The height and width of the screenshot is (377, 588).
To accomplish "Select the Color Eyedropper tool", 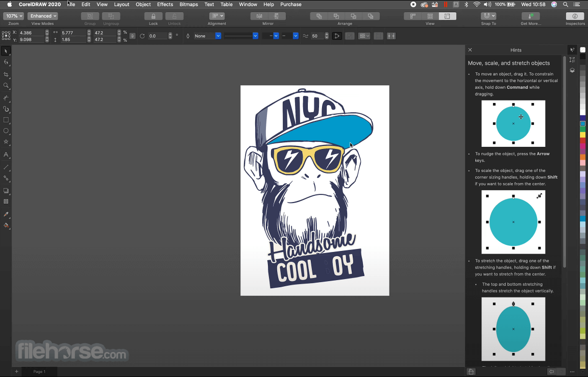I will point(6,214).
